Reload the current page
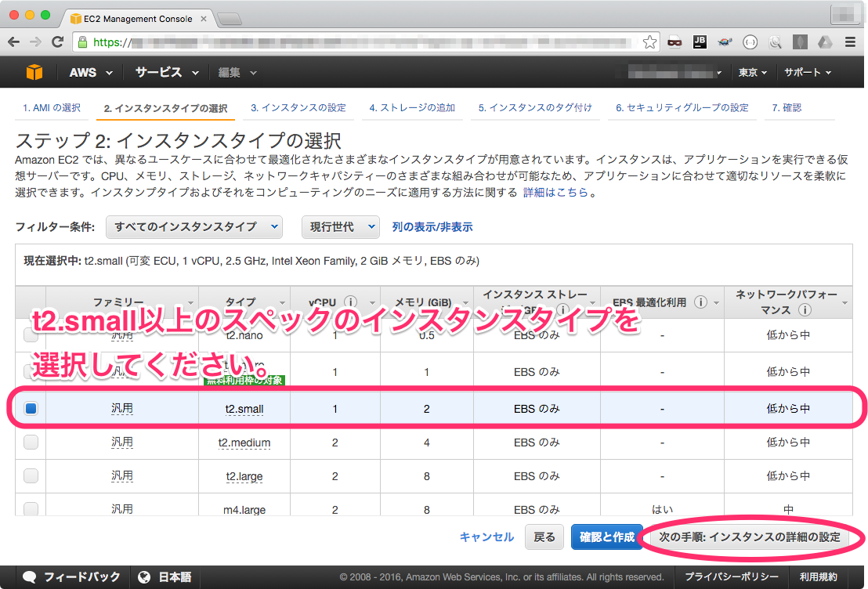868x589 pixels. pos(57,42)
